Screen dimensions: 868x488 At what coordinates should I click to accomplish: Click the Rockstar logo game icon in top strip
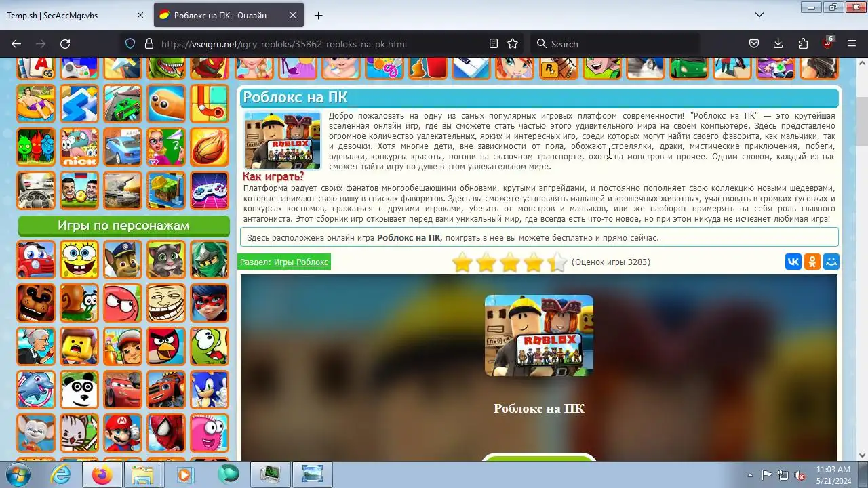point(558,66)
